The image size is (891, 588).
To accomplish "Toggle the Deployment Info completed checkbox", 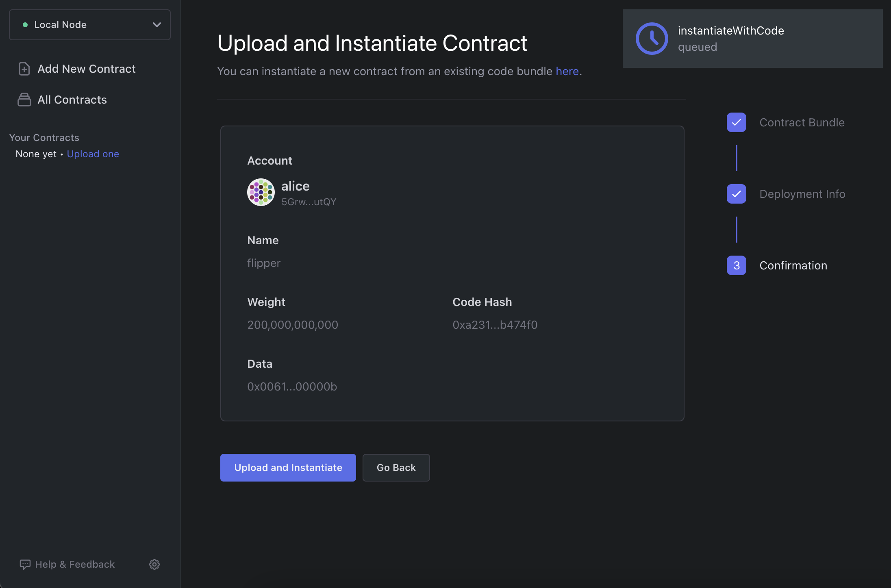I will [x=736, y=193].
